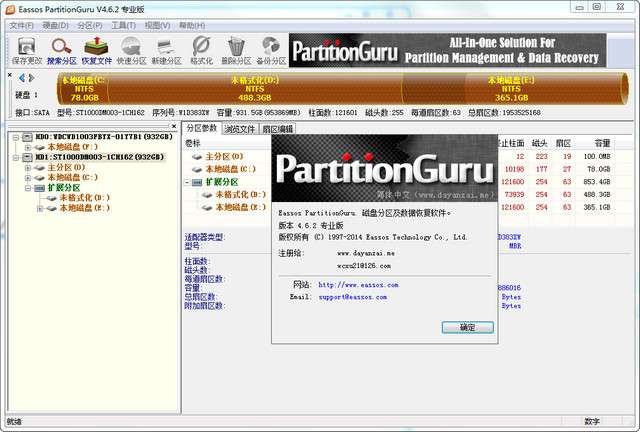
Task: Select the 搜索分区 search partition tool
Action: (62, 50)
